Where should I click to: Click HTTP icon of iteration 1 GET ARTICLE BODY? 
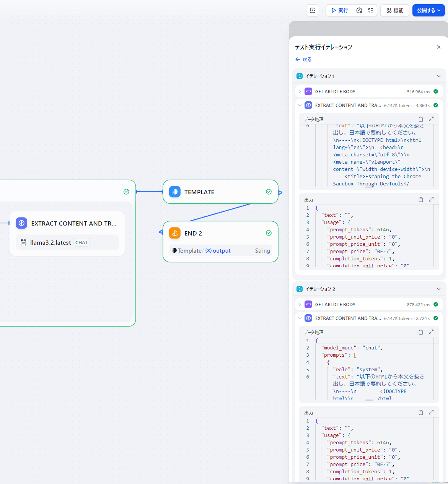[308, 91]
